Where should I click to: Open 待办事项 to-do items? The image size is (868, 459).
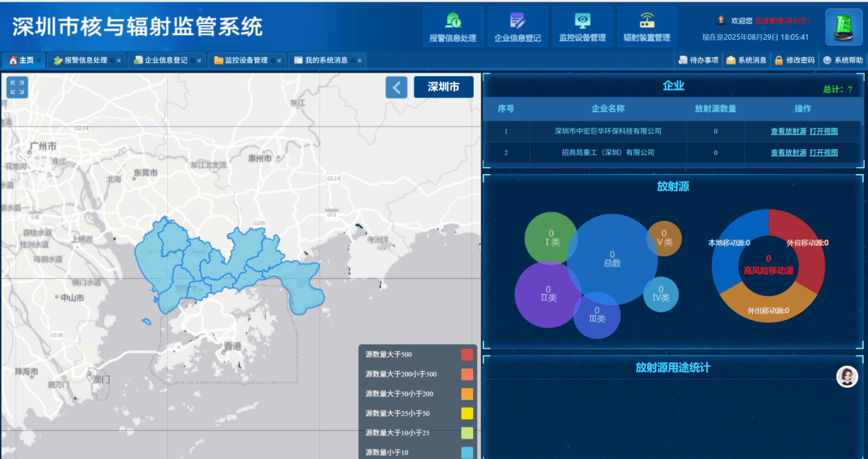(x=699, y=60)
